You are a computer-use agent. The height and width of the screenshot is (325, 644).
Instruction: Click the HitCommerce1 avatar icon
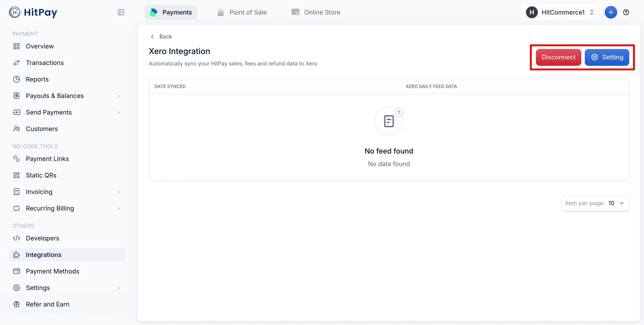click(532, 12)
